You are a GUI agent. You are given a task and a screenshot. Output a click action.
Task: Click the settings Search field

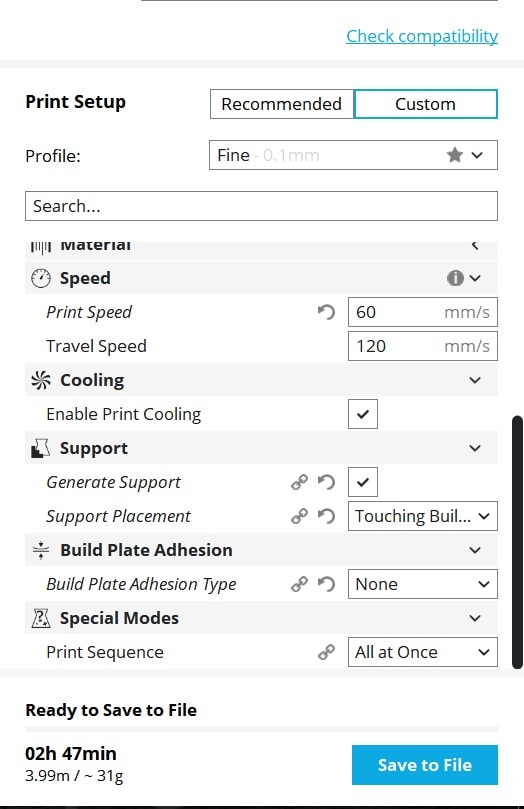coord(261,206)
